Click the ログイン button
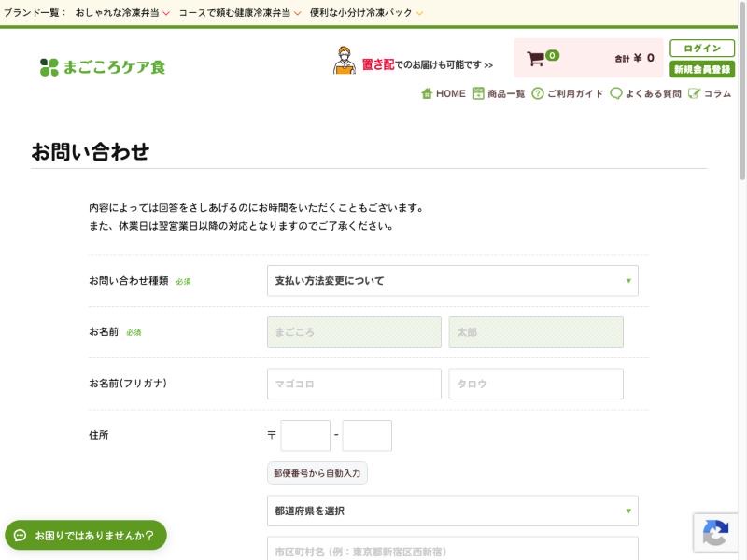 tap(702, 49)
